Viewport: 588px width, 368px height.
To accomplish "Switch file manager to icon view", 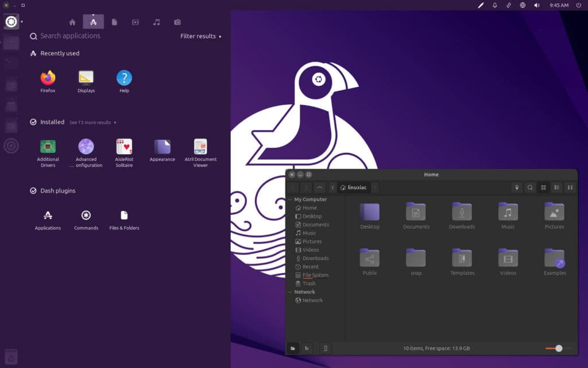I will point(543,187).
